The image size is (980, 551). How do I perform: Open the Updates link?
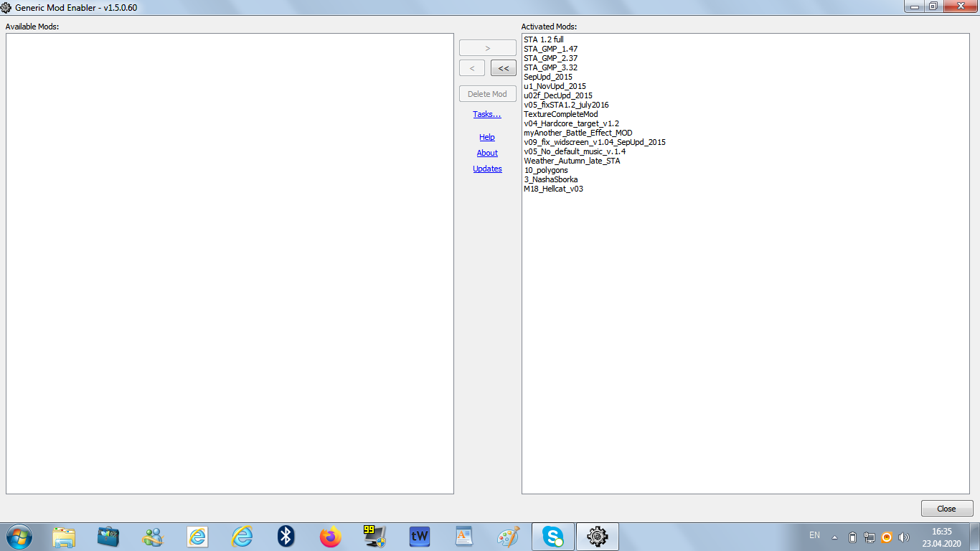(487, 169)
